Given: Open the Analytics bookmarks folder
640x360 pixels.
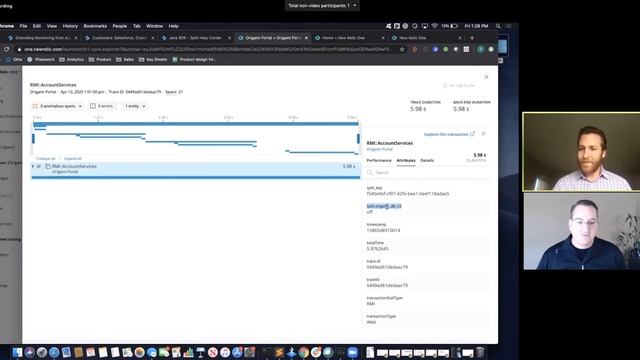Looking at the screenshot, I should pyautogui.click(x=71, y=60).
